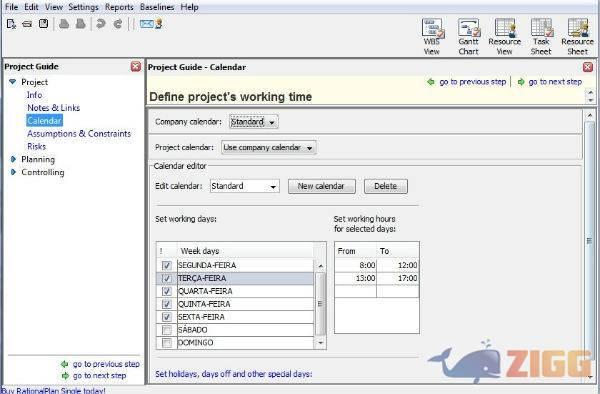Open the Resource View
This screenshot has width=600, height=394.
coord(505,37)
